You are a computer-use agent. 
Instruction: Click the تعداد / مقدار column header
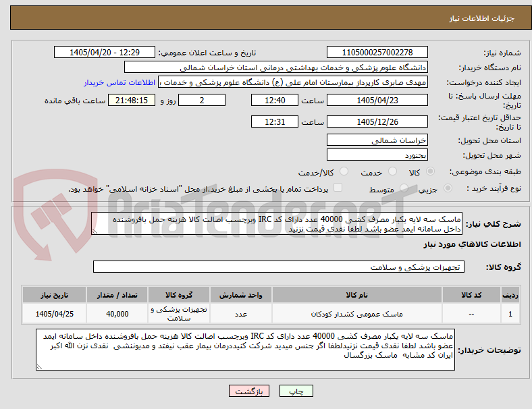tap(117, 295)
